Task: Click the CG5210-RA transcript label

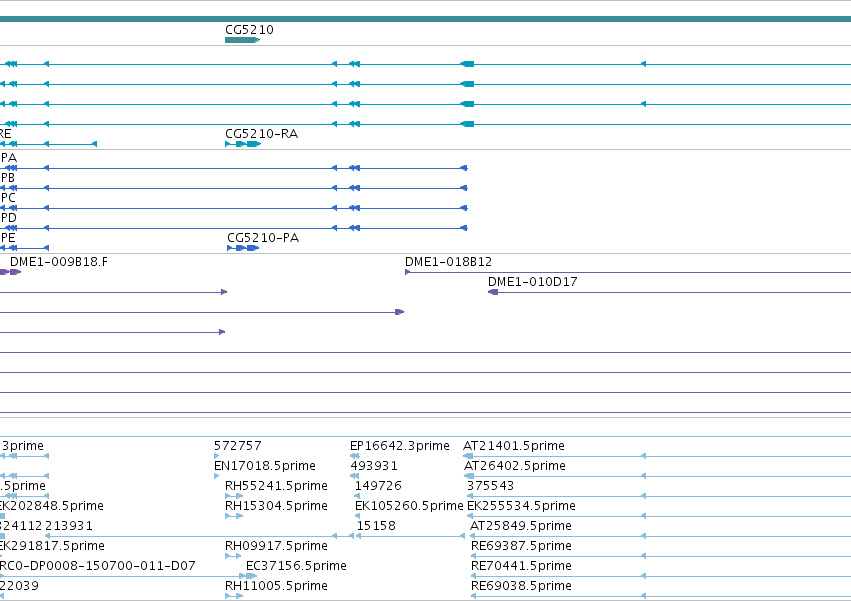Action: coord(262,134)
